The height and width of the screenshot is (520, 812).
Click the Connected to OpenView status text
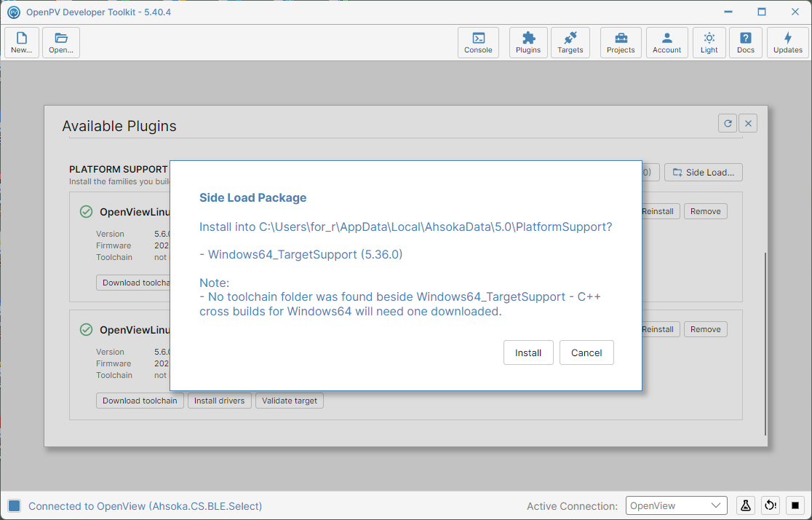(x=145, y=506)
